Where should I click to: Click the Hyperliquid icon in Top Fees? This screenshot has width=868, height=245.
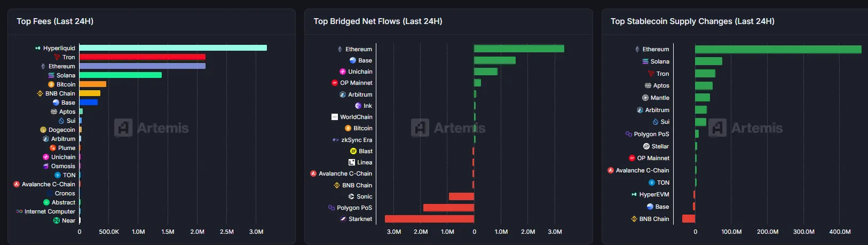(x=38, y=48)
